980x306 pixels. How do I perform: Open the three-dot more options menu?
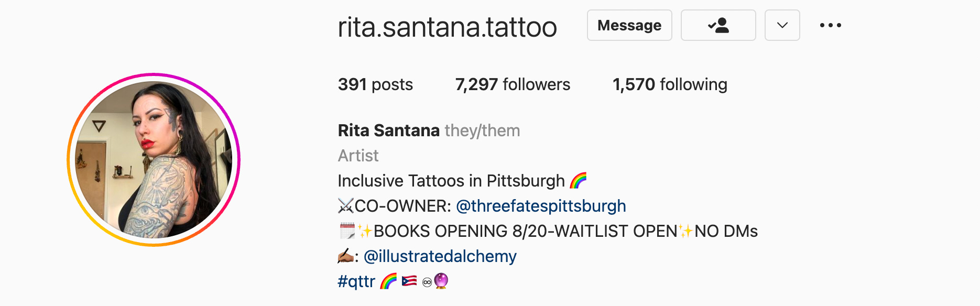831,25
